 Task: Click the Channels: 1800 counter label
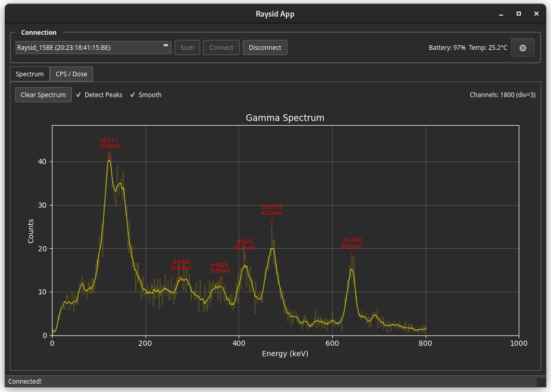point(503,94)
